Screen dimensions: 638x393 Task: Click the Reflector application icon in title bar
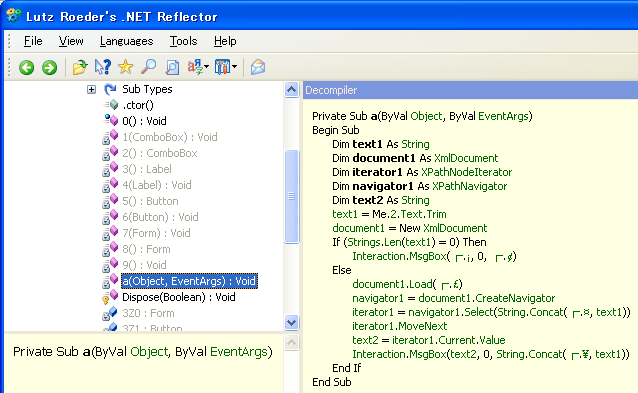click(x=14, y=16)
